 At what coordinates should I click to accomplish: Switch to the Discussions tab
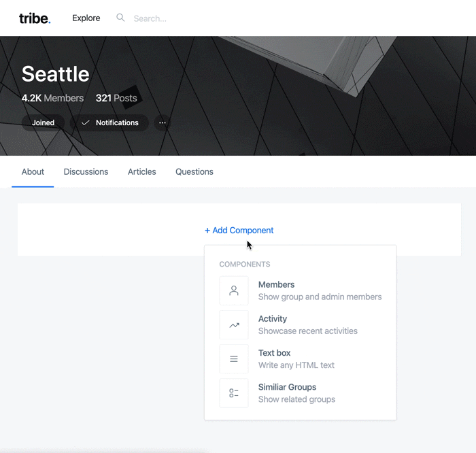coord(86,172)
